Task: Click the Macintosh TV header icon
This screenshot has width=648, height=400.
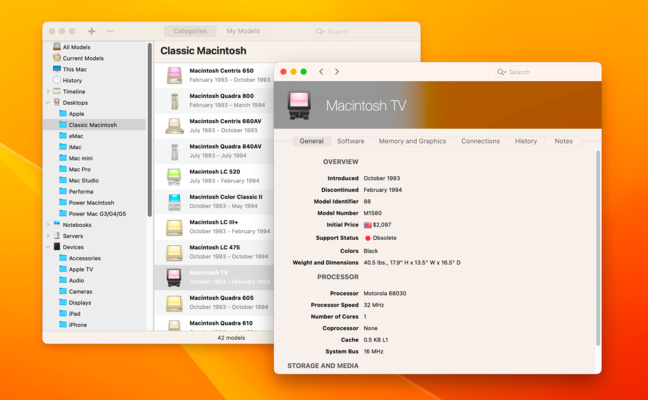Action: click(299, 106)
